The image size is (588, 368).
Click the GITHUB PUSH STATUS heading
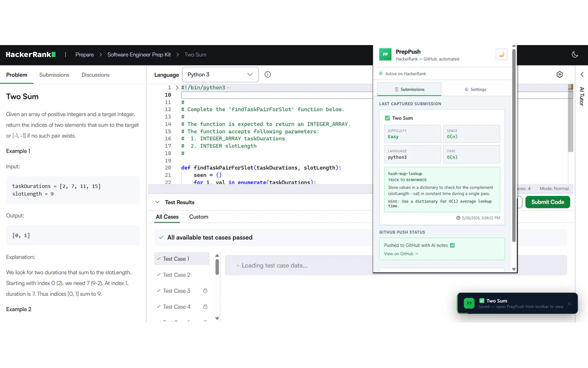point(402,232)
